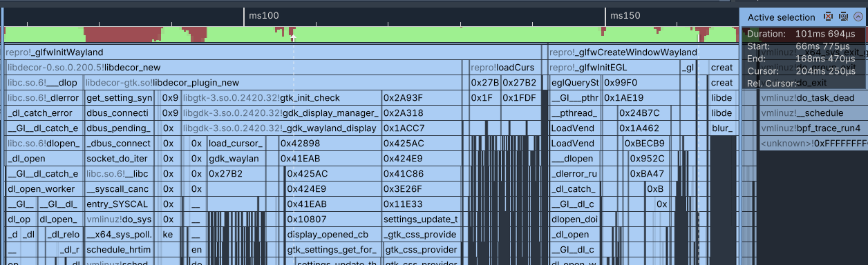
Task: Select the dlopen_doi frame
Action: pos(574,219)
